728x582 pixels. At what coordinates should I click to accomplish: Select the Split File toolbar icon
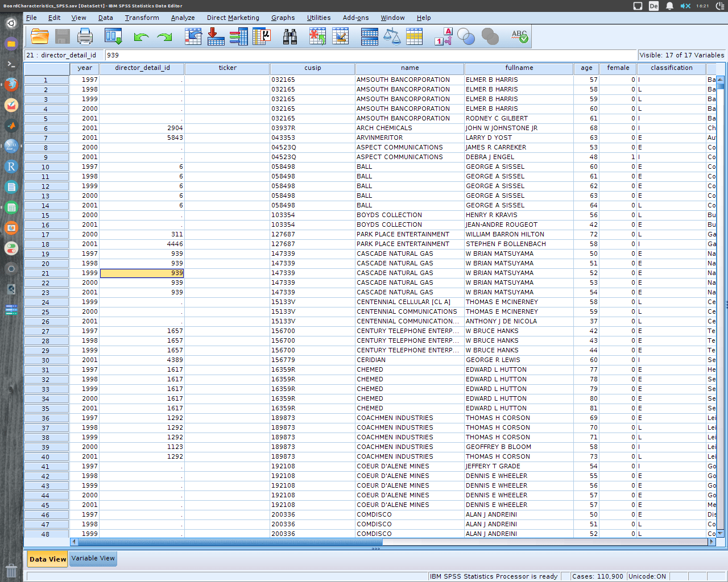click(369, 36)
